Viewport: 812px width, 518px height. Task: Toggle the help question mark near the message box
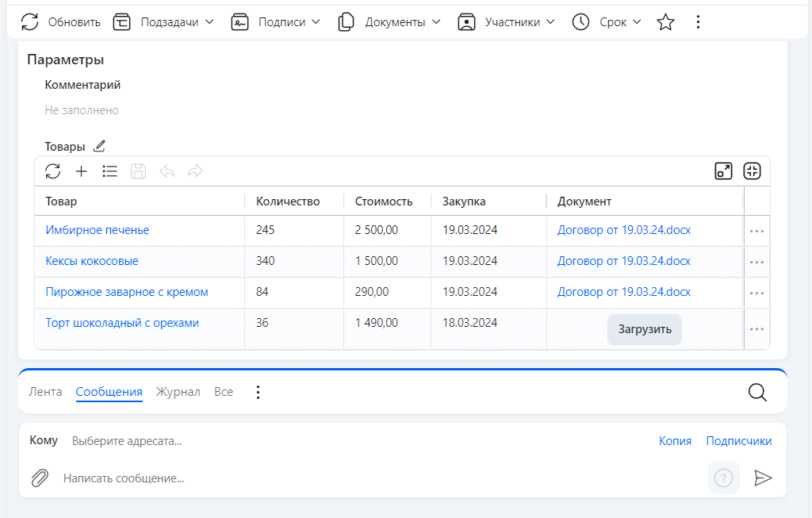tap(723, 478)
